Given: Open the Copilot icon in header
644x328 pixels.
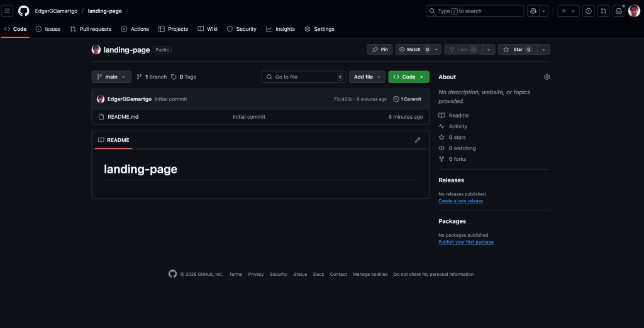Looking at the screenshot, I should (x=533, y=11).
